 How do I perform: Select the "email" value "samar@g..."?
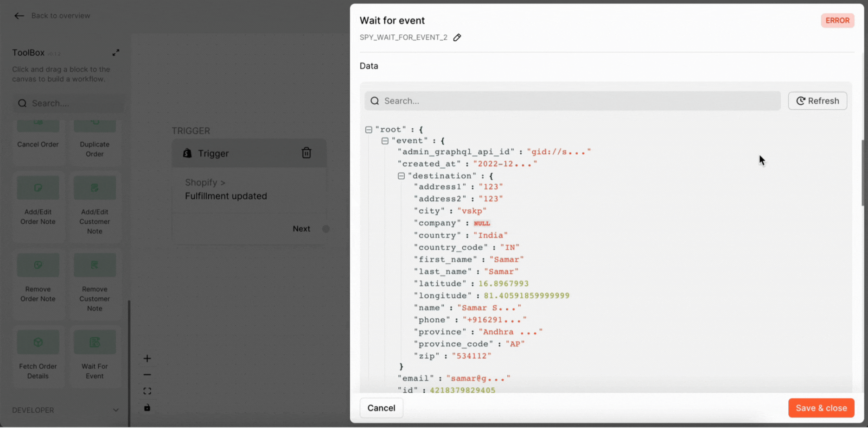pos(478,378)
